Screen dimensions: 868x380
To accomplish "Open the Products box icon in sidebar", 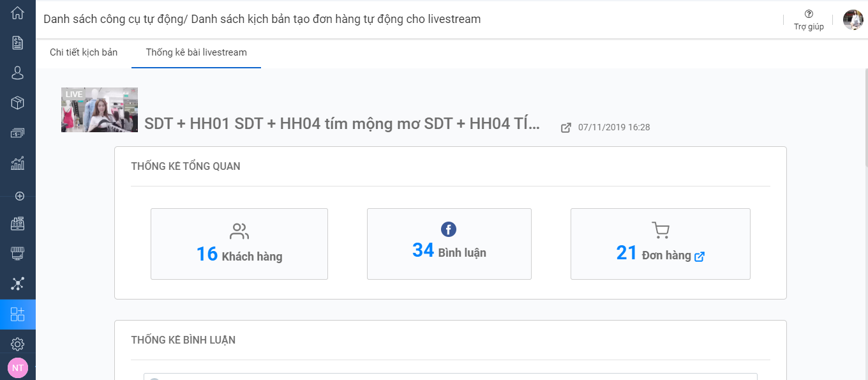I will [17, 102].
